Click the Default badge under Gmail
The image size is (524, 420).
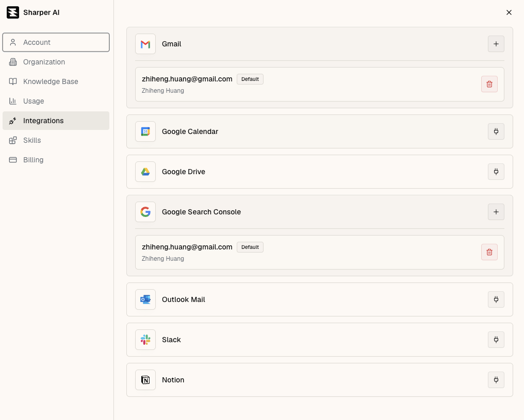250,79
